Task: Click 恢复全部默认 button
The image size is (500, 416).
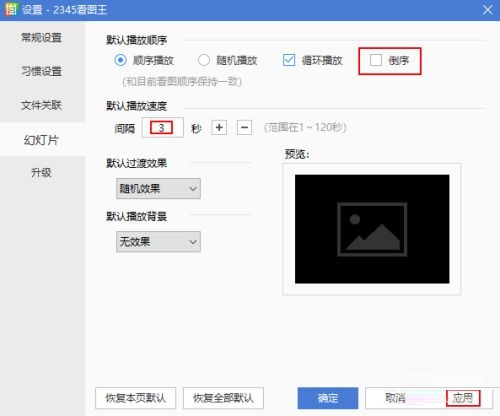Action: (223, 398)
